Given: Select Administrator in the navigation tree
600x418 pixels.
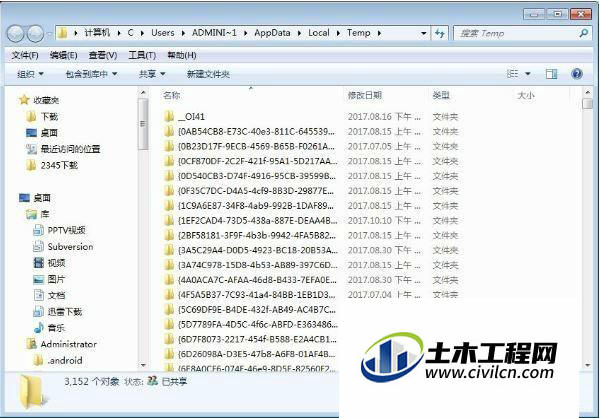Looking at the screenshot, I should (x=68, y=344).
